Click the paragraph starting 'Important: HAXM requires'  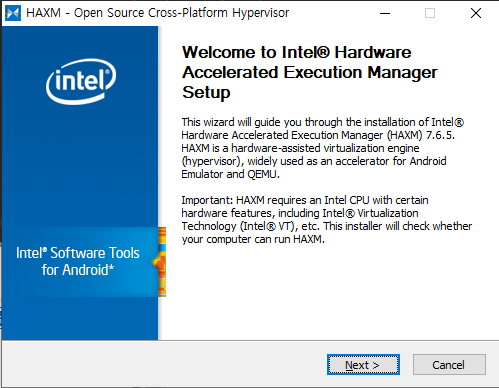tap(327, 220)
